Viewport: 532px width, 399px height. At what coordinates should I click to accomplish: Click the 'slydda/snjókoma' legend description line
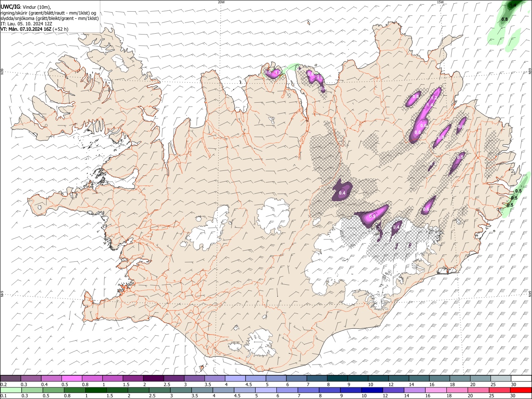[x=50, y=18]
